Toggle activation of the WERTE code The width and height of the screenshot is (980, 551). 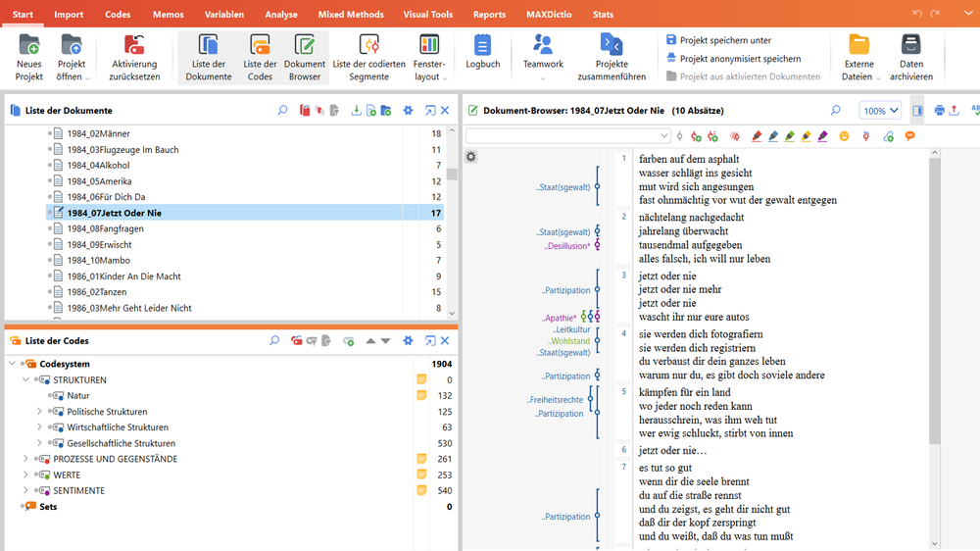click(x=36, y=475)
